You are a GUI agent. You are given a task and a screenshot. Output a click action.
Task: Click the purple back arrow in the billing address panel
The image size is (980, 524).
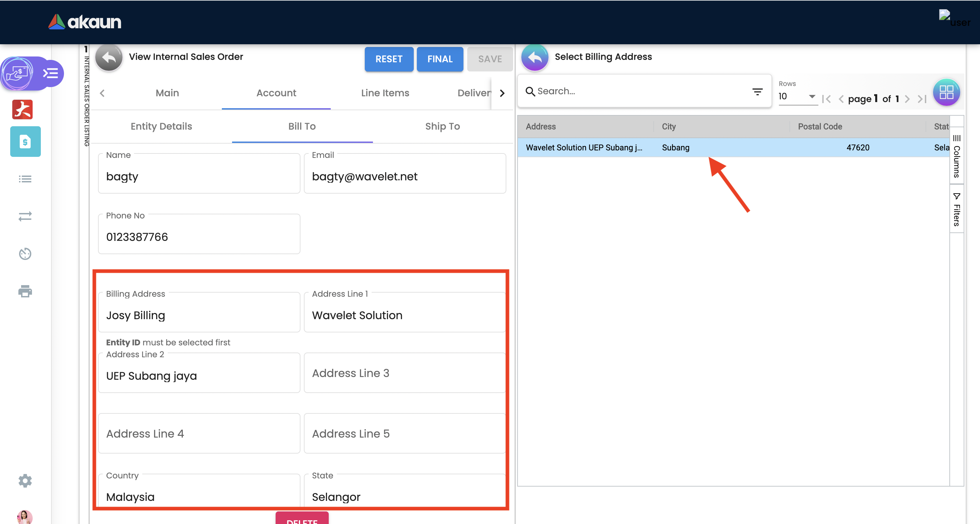coord(535,58)
